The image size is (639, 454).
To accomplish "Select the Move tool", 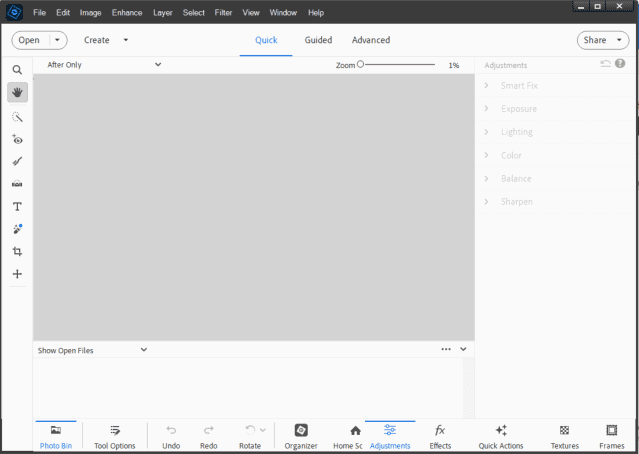I will pos(17,274).
